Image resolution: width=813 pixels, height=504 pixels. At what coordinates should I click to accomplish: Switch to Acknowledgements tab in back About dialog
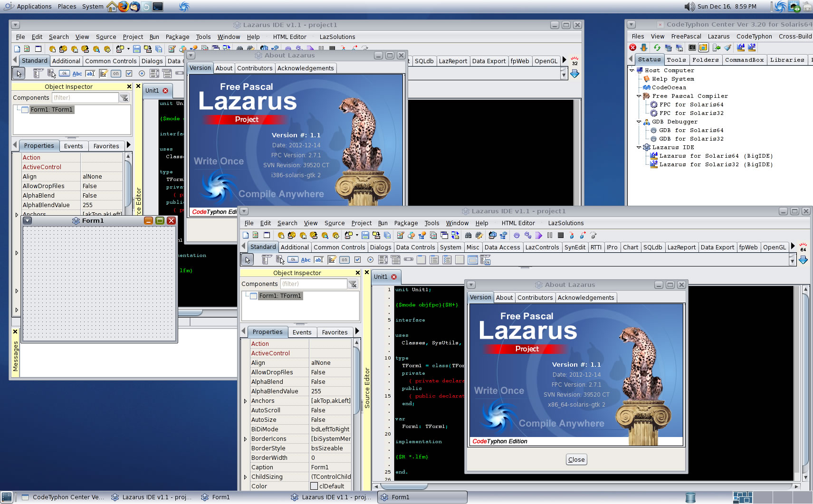(306, 68)
